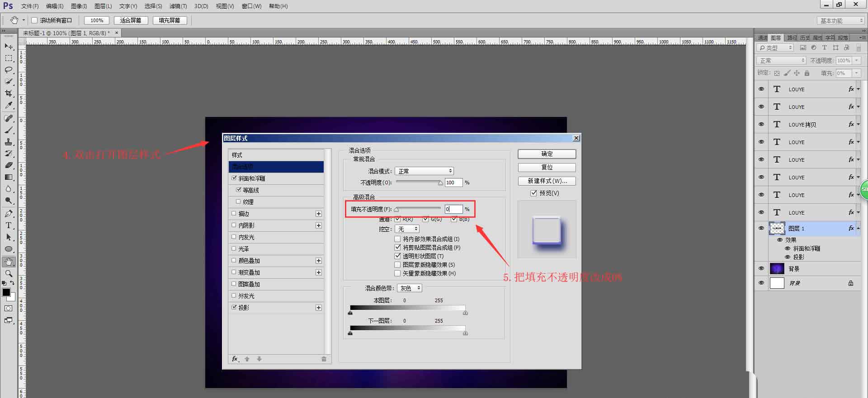Click the lock transparent pixels icon

coord(777,73)
